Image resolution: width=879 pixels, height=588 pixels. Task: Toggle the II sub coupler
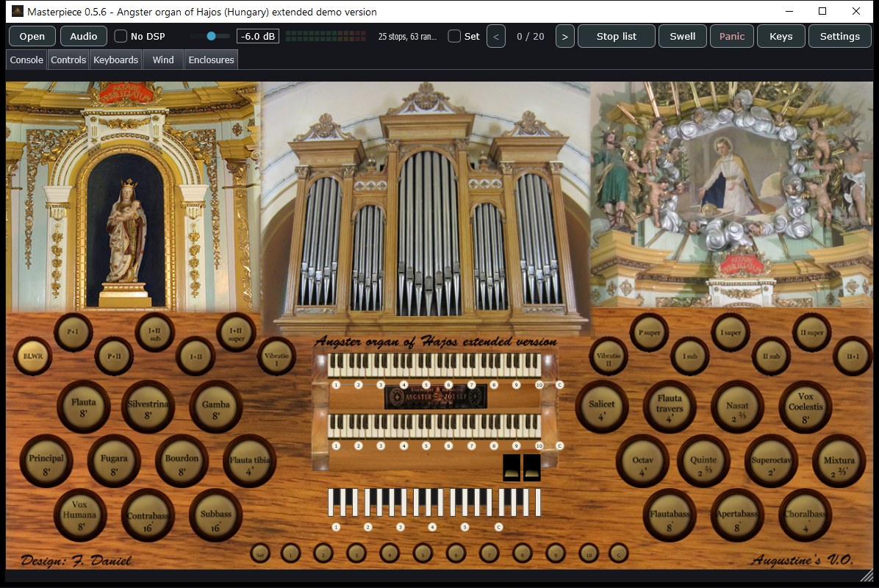tap(772, 356)
